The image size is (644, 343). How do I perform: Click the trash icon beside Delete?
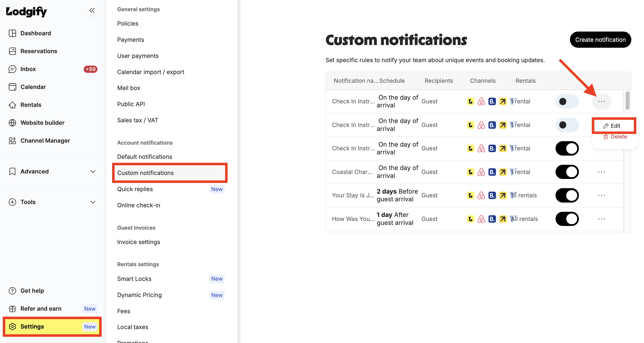(x=606, y=137)
